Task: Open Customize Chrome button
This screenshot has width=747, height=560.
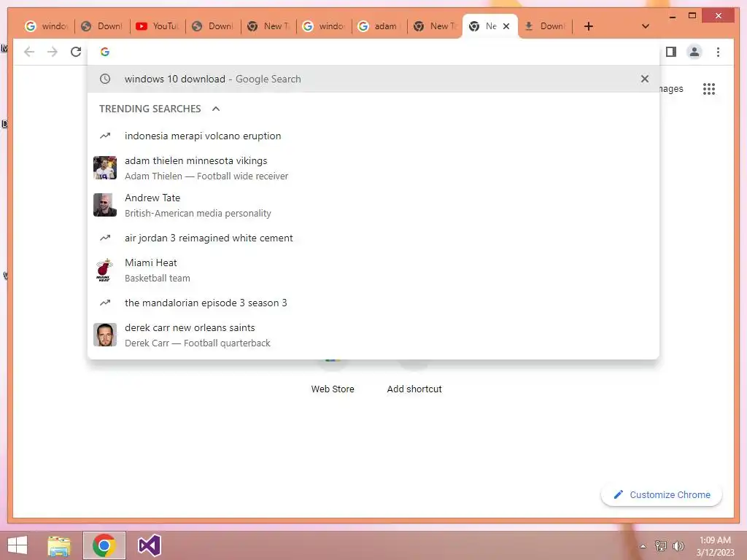Action: pyautogui.click(x=662, y=495)
